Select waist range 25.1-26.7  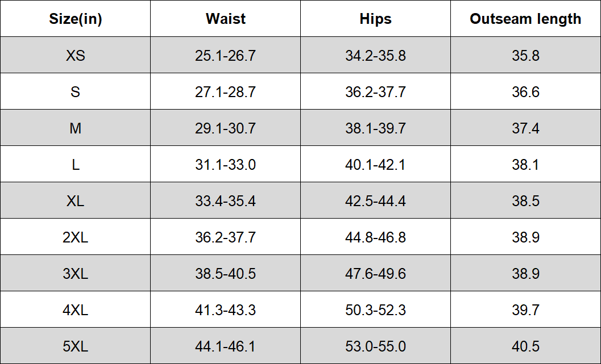click(x=225, y=55)
